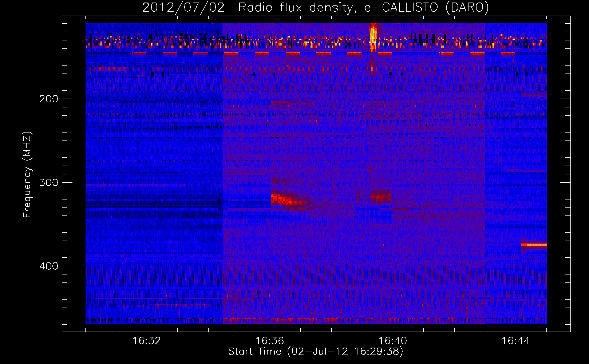Click the 200 frequency tick label
The width and height of the screenshot is (589, 364).
pos(49,99)
